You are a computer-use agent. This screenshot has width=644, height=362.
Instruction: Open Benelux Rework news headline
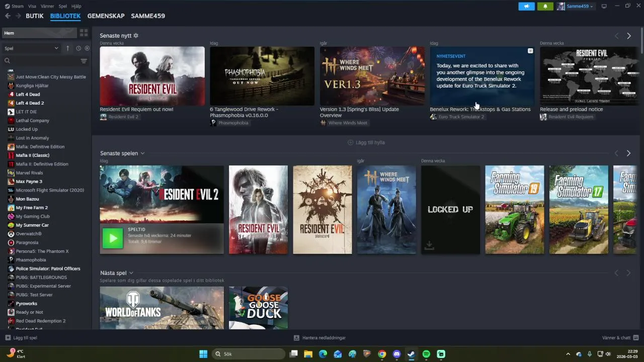pyautogui.click(x=480, y=109)
